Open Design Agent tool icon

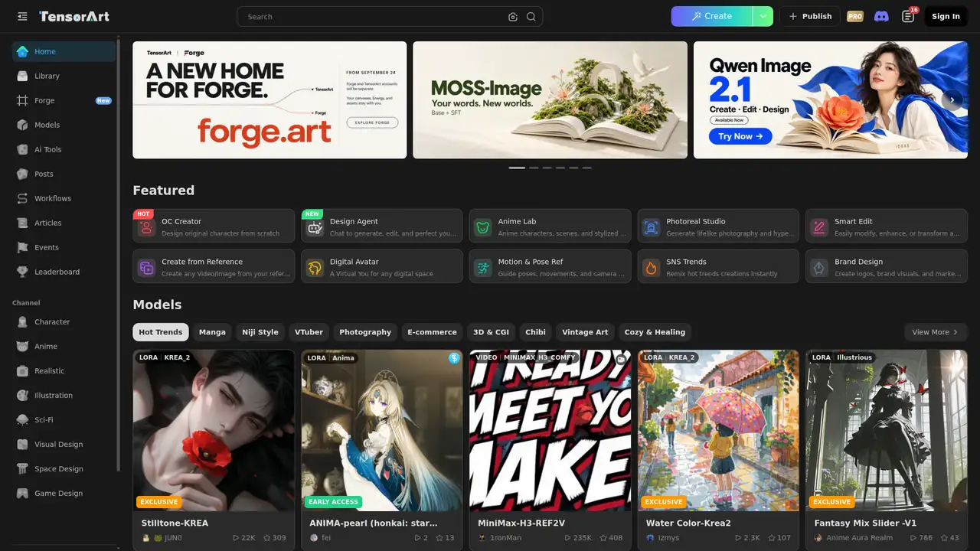pos(315,227)
